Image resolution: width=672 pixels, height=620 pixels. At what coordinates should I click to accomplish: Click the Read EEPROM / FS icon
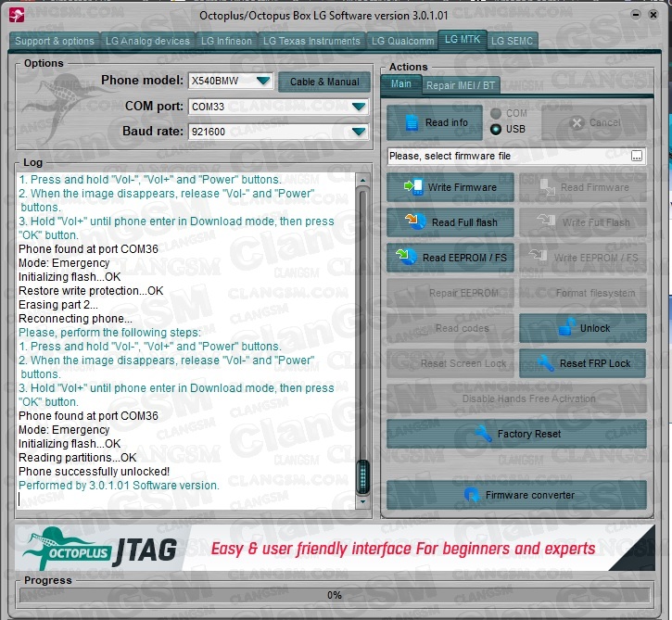pyautogui.click(x=405, y=257)
